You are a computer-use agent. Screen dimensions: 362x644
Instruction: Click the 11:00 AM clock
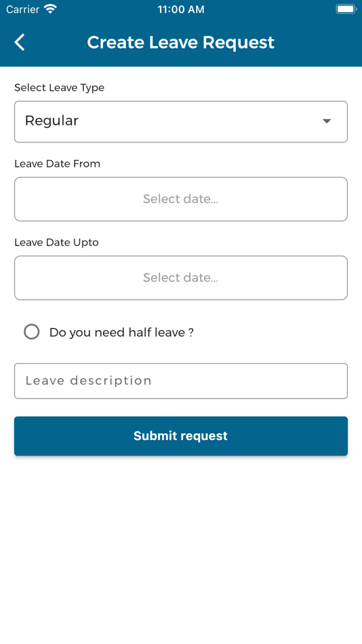(x=181, y=9)
